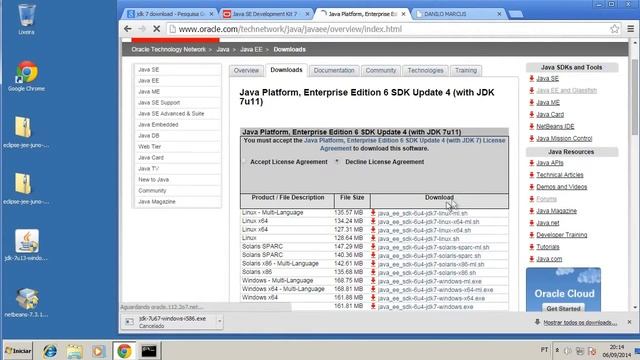Close the jdk 7 download search tab
This screenshot has height=360, width=640.
(211, 14)
